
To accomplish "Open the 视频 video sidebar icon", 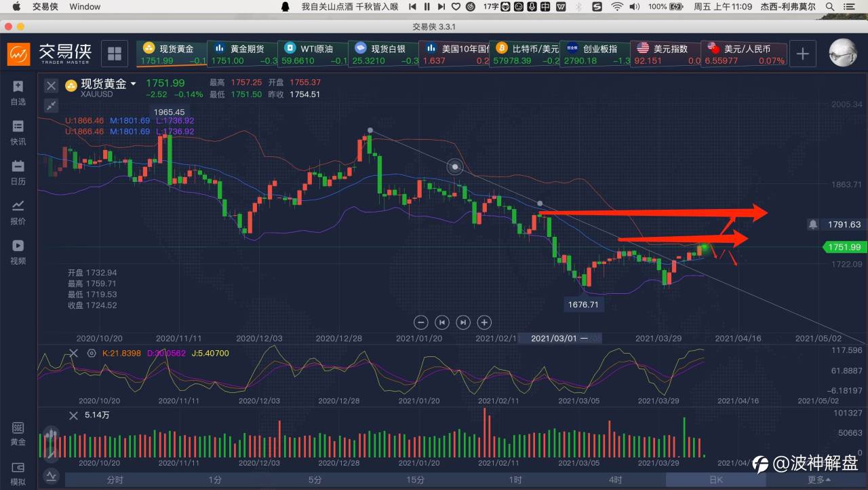I will [x=18, y=251].
